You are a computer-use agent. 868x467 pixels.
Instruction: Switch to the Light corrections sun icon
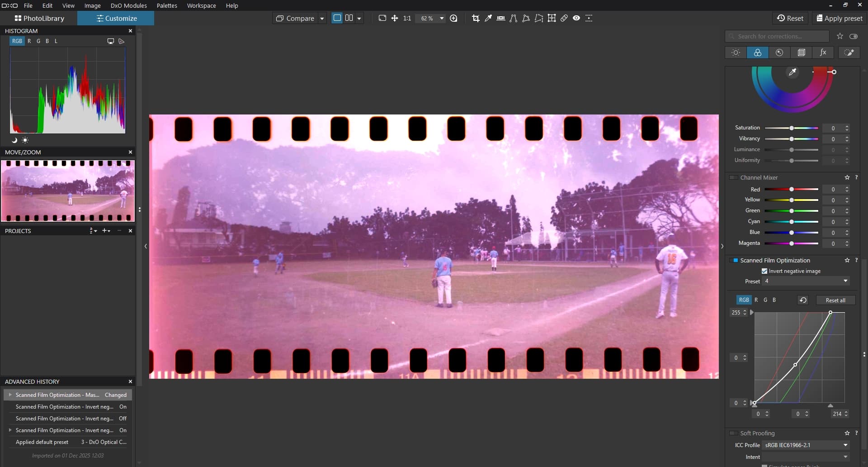[x=736, y=52]
